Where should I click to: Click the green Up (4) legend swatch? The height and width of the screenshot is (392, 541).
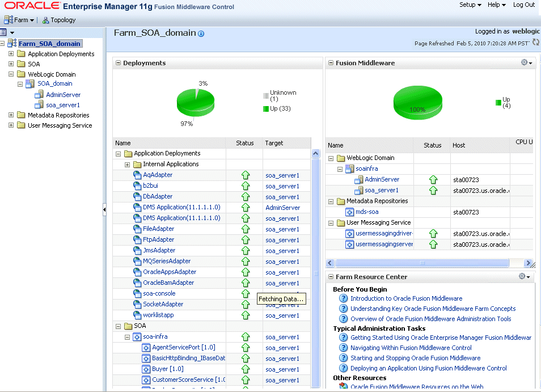click(498, 103)
